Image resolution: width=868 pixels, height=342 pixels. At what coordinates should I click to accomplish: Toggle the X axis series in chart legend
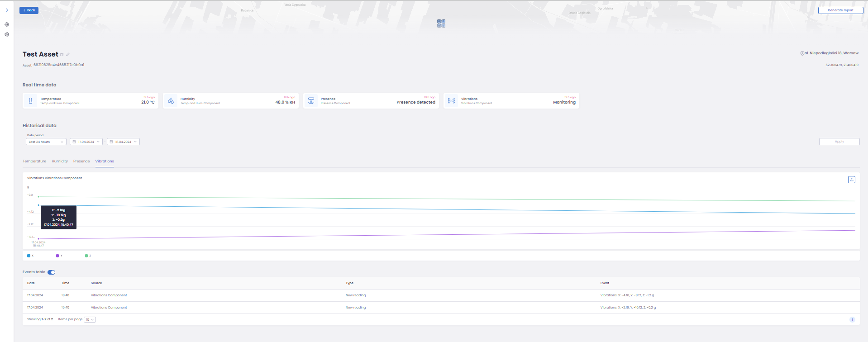[x=30, y=256]
